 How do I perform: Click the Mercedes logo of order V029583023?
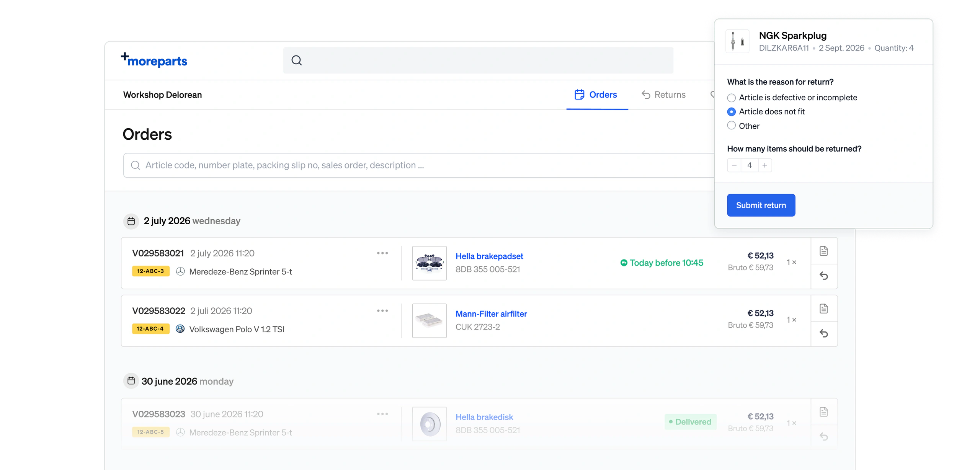(x=180, y=432)
